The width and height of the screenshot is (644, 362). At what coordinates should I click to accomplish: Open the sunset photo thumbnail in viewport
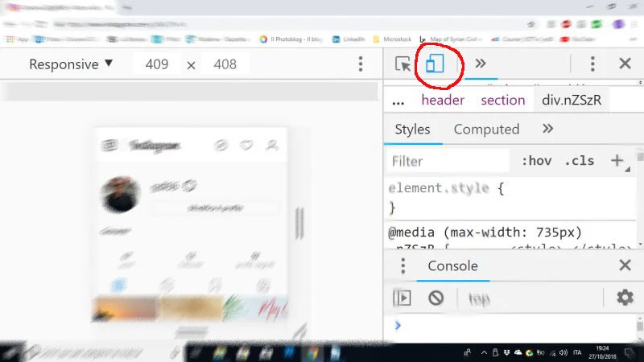pos(124,308)
